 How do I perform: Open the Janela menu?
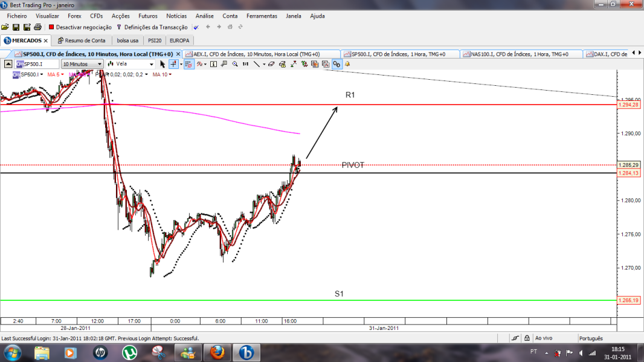pos(293,16)
